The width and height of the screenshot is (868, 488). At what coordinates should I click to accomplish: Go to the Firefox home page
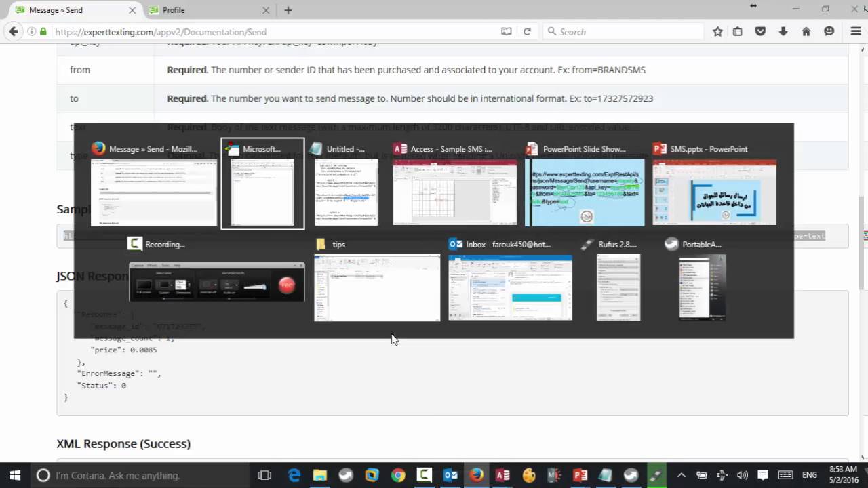click(x=806, y=32)
